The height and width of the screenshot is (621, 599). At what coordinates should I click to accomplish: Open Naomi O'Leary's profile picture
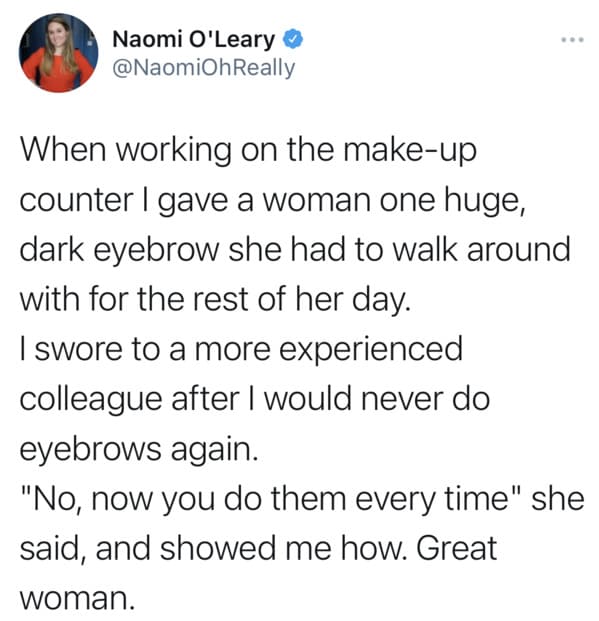tap(58, 53)
